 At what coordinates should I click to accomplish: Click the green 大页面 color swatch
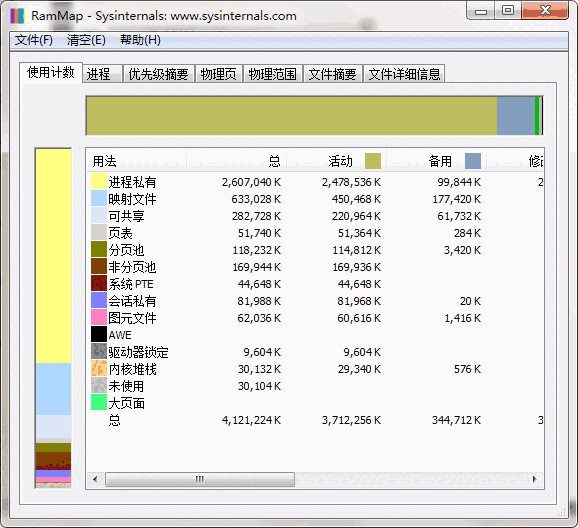(x=99, y=402)
